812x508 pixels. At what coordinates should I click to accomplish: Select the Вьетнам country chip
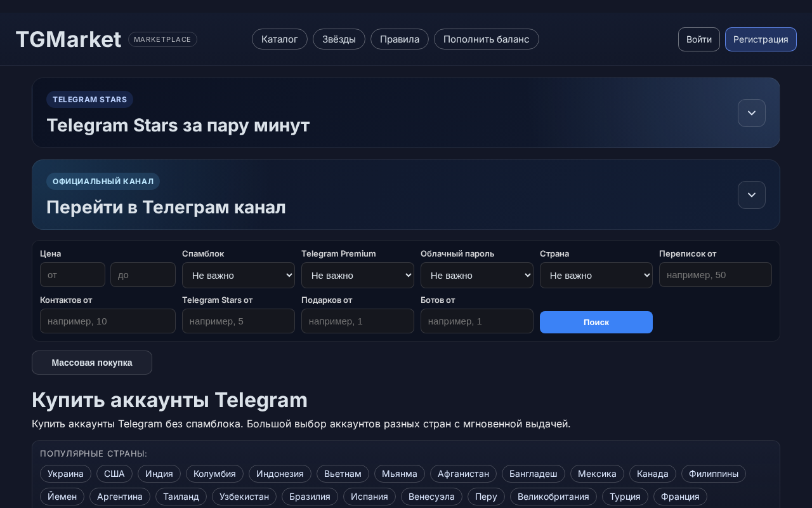(x=343, y=474)
